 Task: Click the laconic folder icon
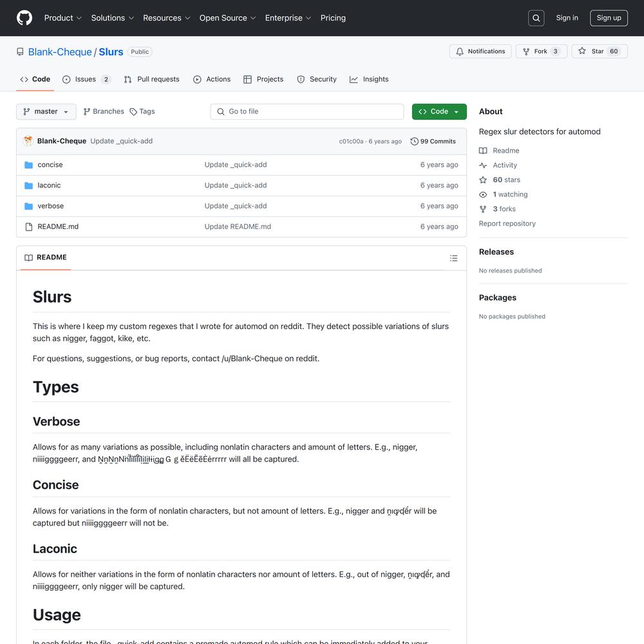(x=28, y=185)
